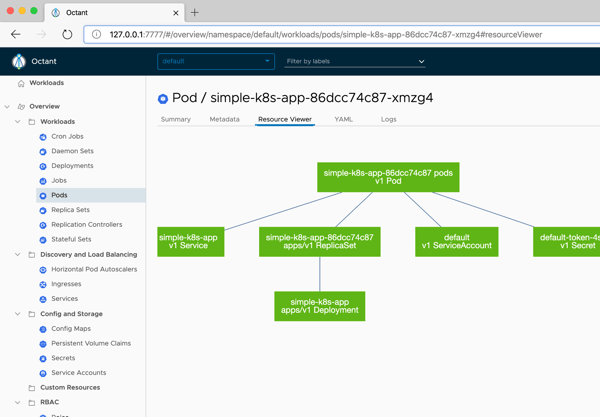The image size is (600, 417).
Task: Go to Service Accounts in sidebar
Action: pos(78,373)
